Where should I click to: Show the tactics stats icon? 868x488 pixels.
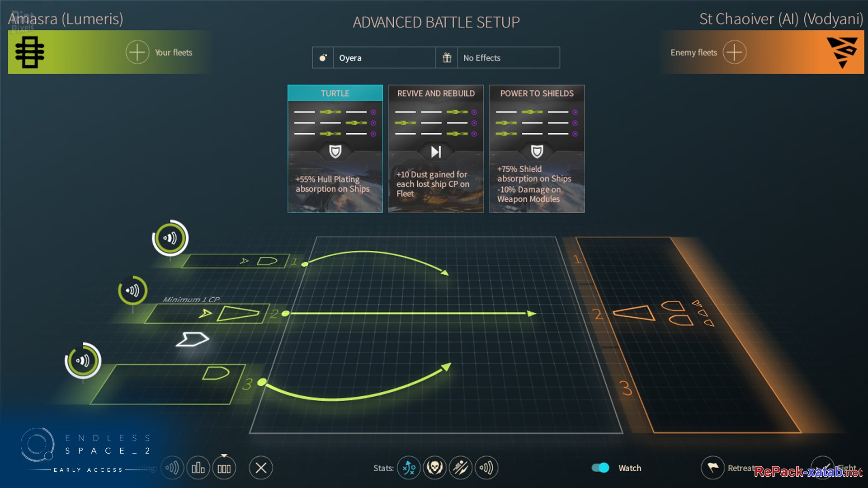[x=409, y=468]
